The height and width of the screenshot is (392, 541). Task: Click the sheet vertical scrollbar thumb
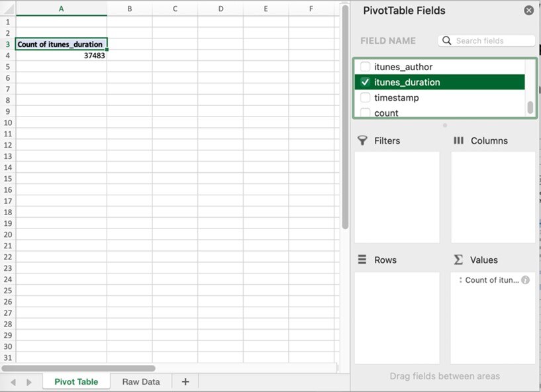(345, 117)
